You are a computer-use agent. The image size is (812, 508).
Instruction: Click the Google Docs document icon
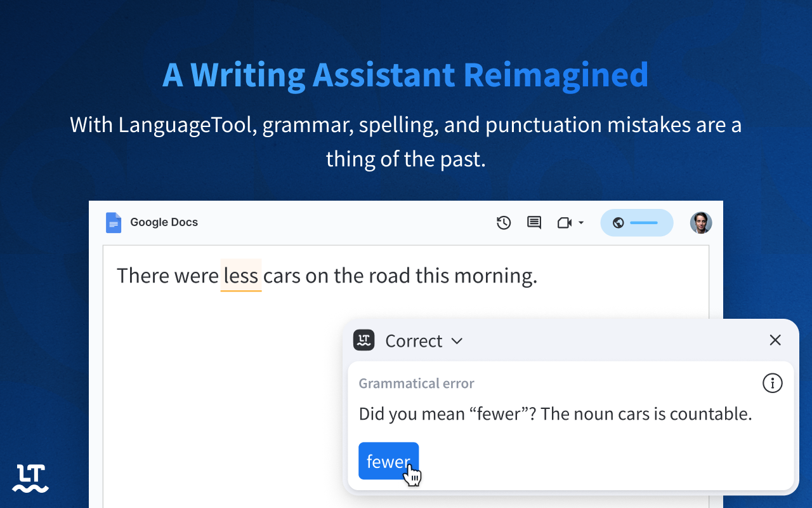click(x=114, y=222)
